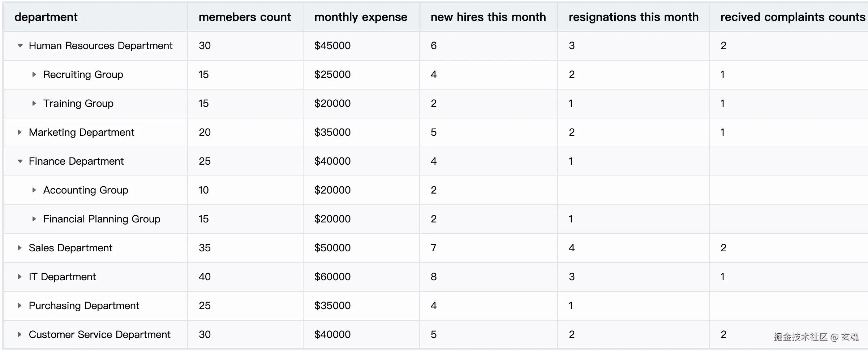Collapse the Human Resources Department row
Viewport: 868px width, 351px height.
point(20,46)
